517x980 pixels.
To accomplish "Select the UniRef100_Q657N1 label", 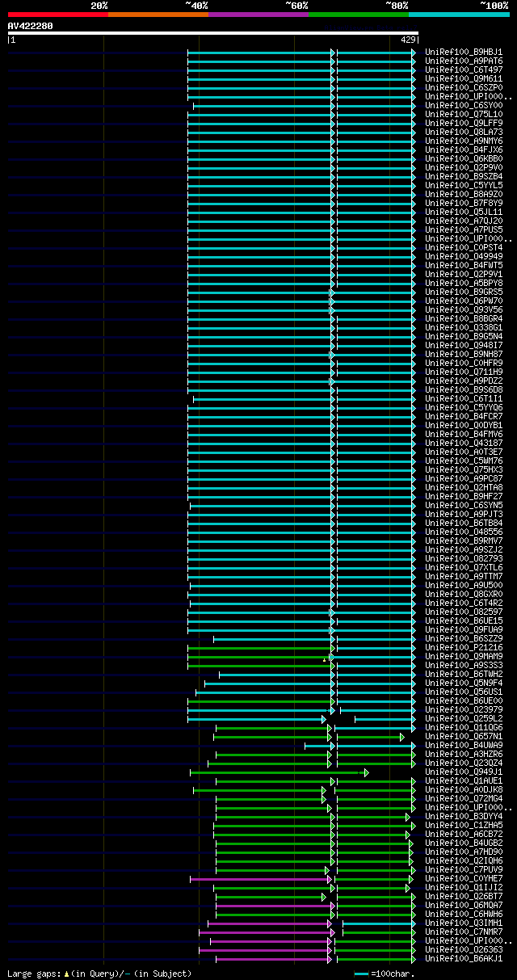I will pos(464,736).
